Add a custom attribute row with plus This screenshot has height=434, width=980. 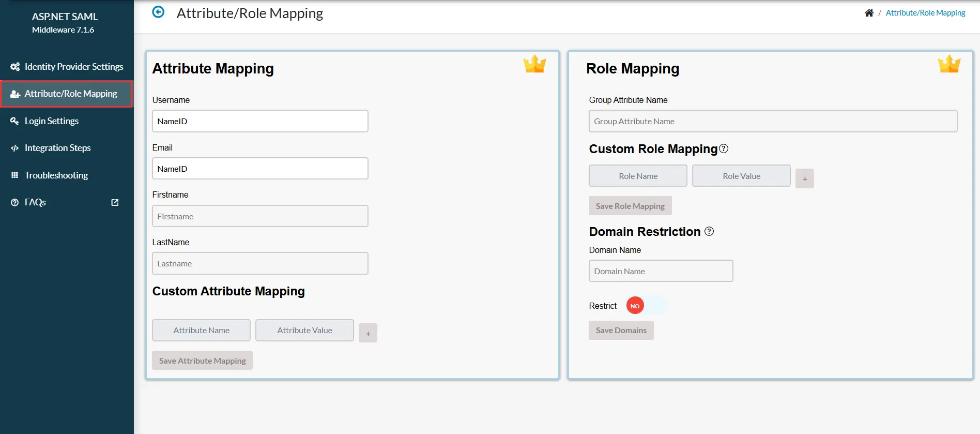coord(368,333)
